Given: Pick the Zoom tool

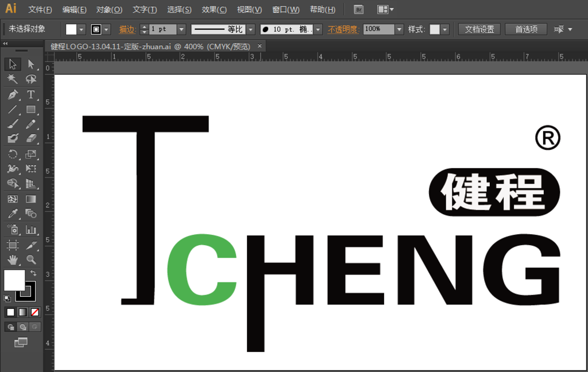Looking at the screenshot, I should tap(31, 259).
